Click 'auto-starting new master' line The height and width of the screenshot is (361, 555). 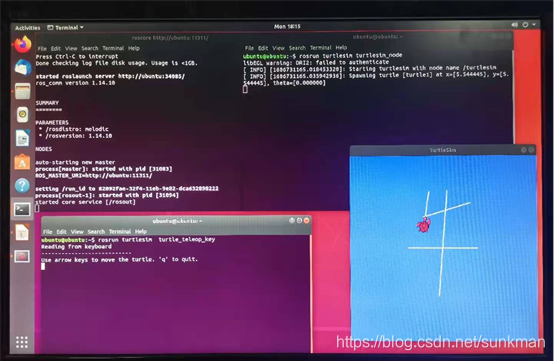pyautogui.click(x=75, y=162)
